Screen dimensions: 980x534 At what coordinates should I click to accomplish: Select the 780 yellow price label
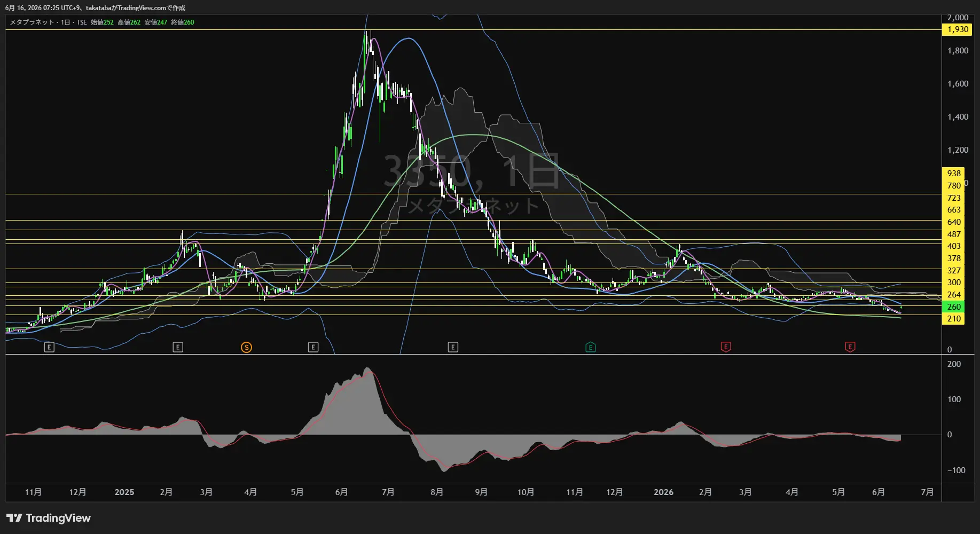(x=954, y=186)
